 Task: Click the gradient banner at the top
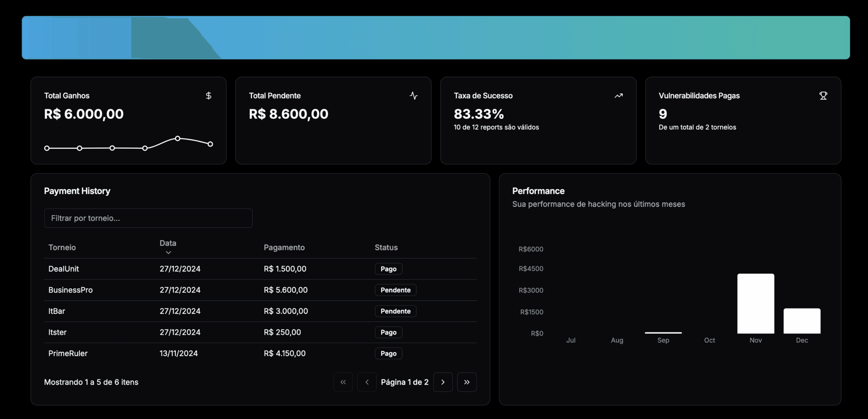point(435,37)
